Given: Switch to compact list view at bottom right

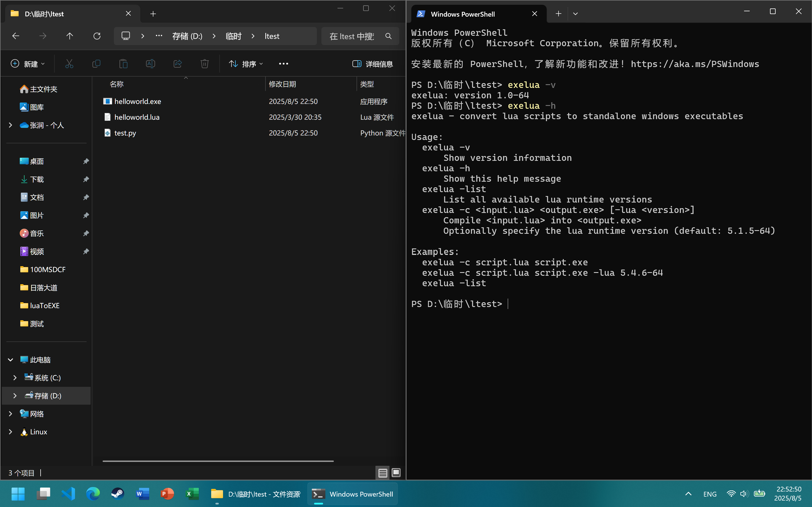Looking at the screenshot, I should (382, 472).
